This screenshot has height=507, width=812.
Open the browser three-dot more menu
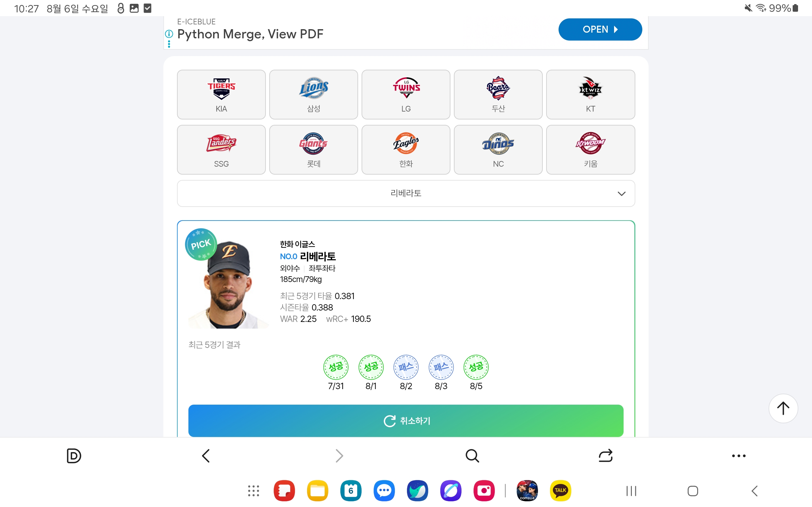[x=738, y=456]
